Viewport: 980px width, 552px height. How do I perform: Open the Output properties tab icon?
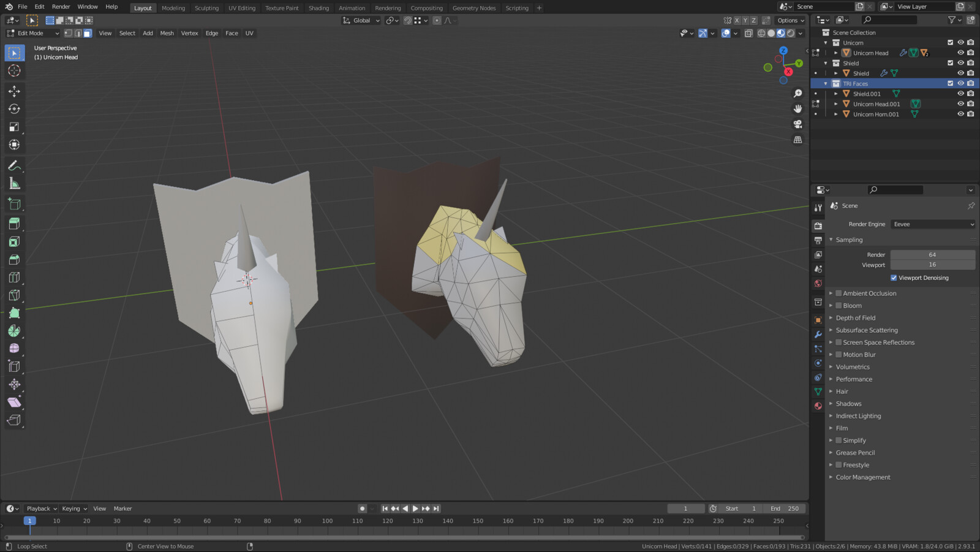pos(818,240)
